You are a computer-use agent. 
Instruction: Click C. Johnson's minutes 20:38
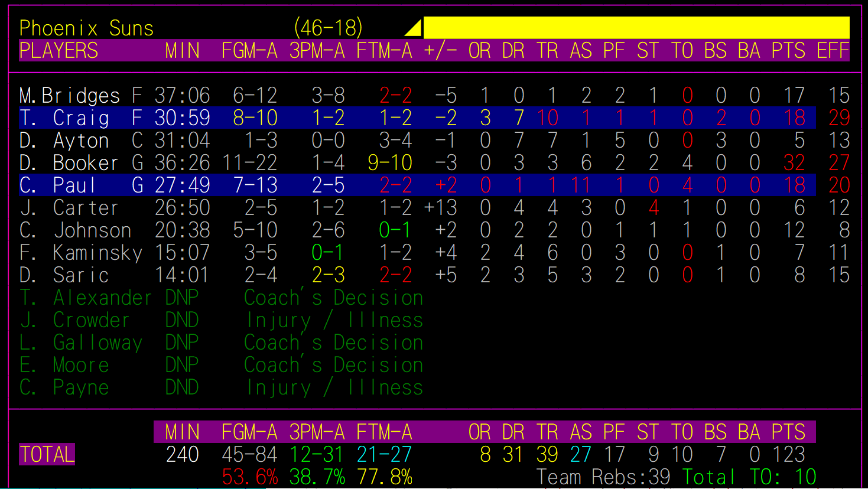pos(183,230)
